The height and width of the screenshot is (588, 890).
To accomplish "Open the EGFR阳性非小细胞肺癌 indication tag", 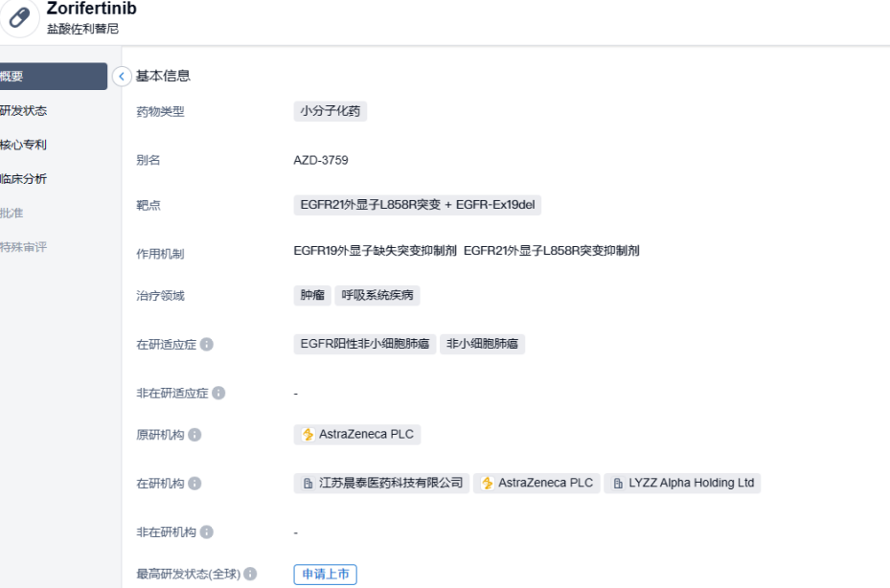I will pyautogui.click(x=364, y=344).
